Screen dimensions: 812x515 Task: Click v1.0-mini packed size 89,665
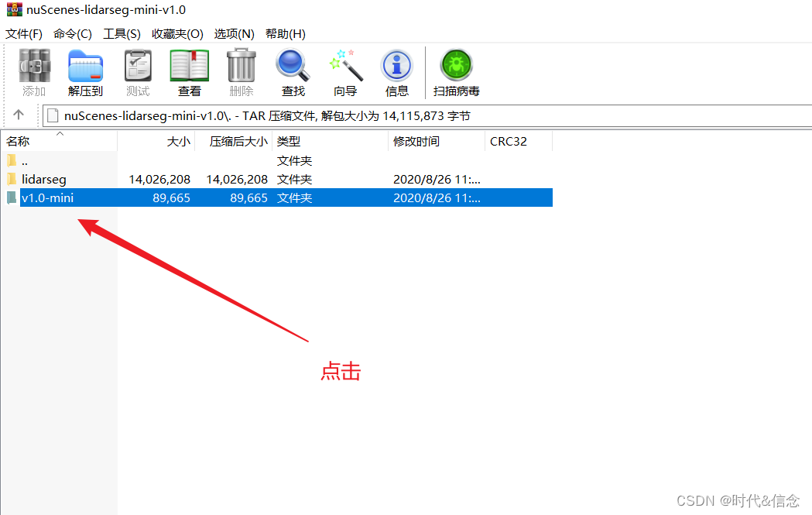click(248, 198)
